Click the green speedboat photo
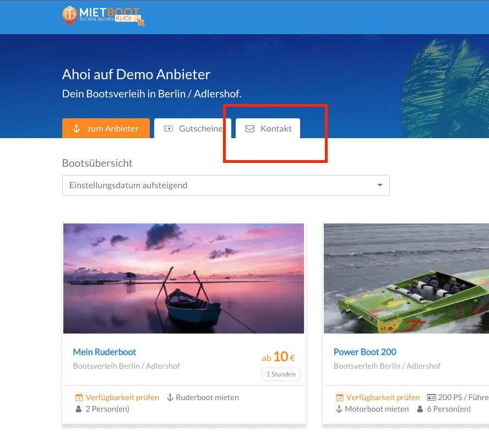The image size is (489, 448). click(x=406, y=278)
